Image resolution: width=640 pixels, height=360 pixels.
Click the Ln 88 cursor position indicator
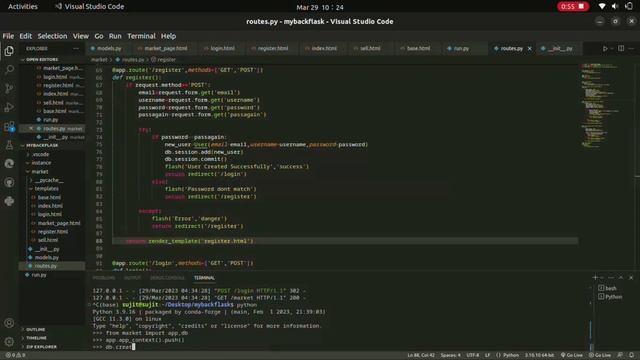coord(421,355)
